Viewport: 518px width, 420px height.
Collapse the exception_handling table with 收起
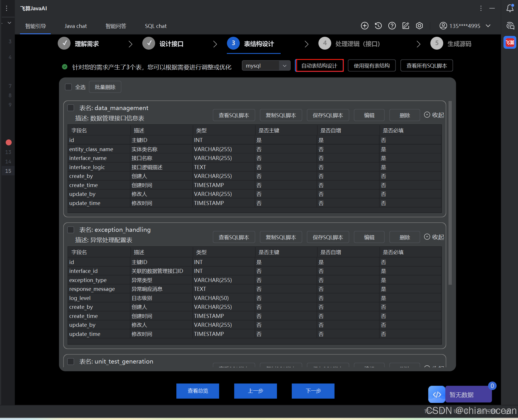(x=434, y=237)
